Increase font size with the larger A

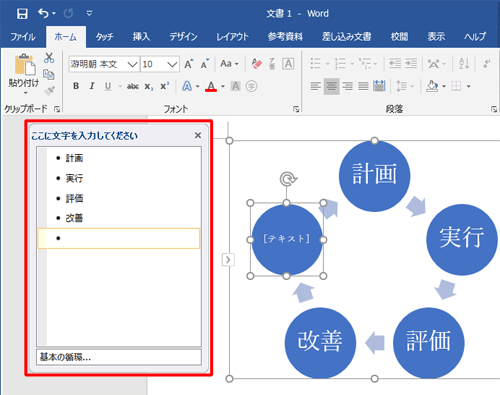[x=189, y=64]
